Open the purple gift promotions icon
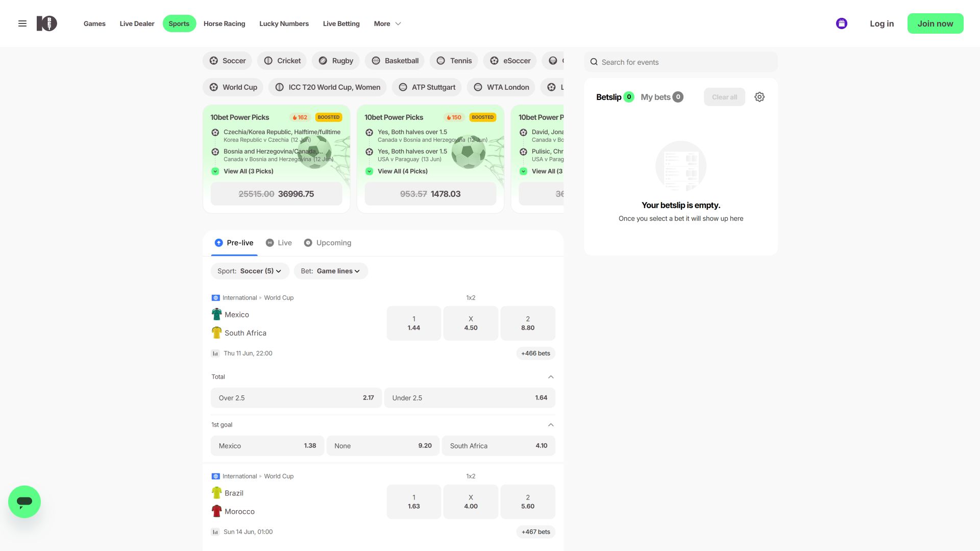This screenshot has height=551, width=980. coord(842,23)
